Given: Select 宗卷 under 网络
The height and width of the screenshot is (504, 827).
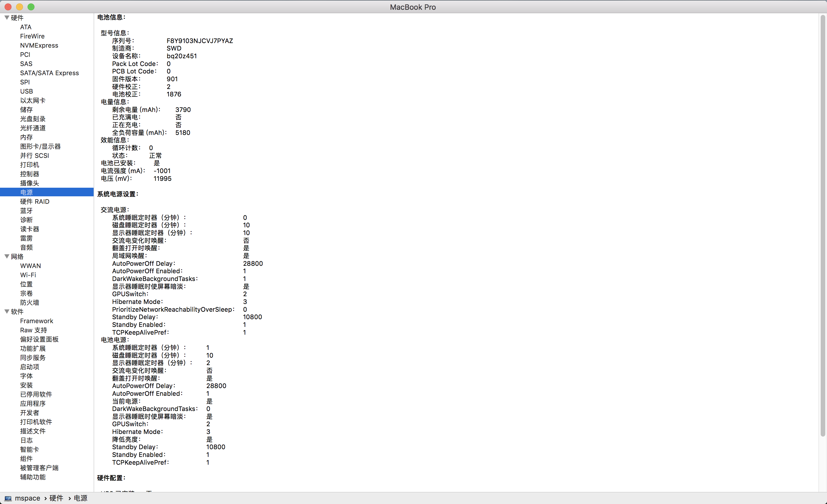Looking at the screenshot, I should coord(26,293).
